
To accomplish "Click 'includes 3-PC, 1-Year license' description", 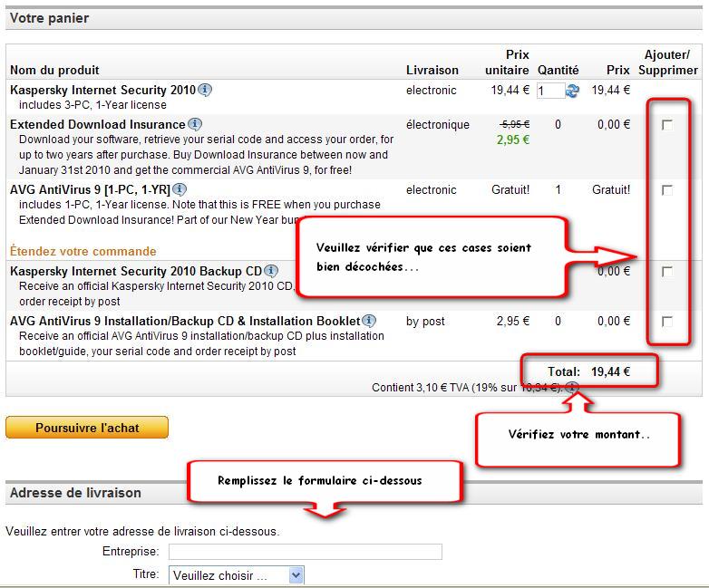I will click(92, 105).
